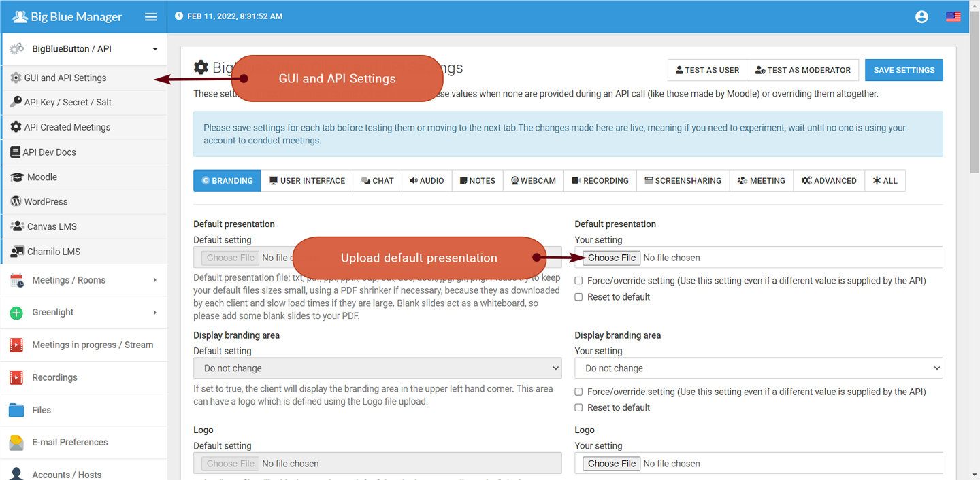
Task: Click the hamburger menu icon
Action: pyautogui.click(x=151, y=17)
